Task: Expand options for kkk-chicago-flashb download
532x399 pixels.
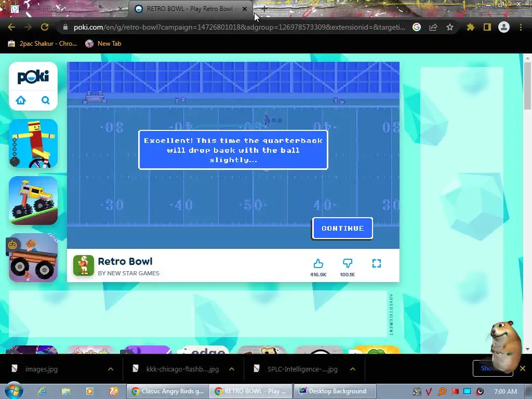Action: click(x=232, y=369)
